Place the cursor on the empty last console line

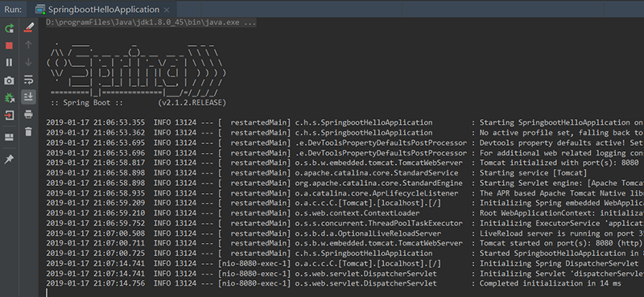click(345, 293)
